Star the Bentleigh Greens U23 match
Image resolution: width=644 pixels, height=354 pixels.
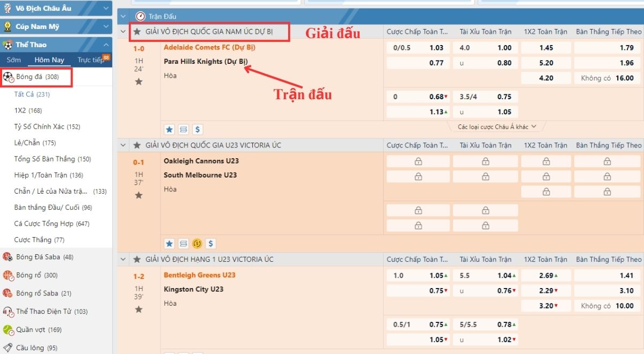138,309
